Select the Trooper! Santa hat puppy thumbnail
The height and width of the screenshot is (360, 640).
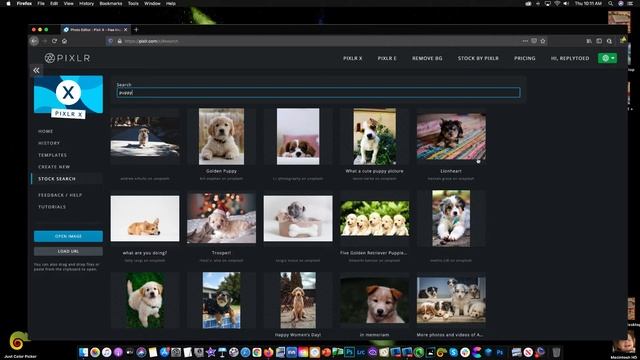coord(221,218)
